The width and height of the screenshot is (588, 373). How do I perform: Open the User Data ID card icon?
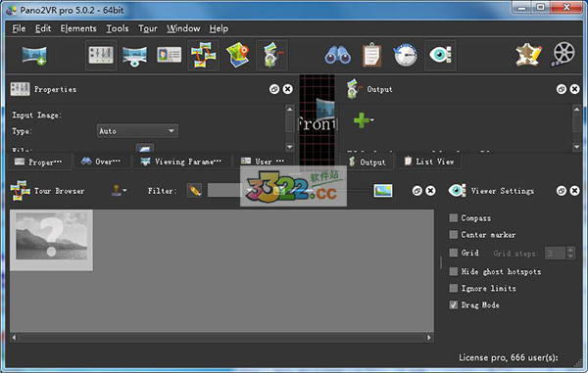pyautogui.click(x=169, y=55)
